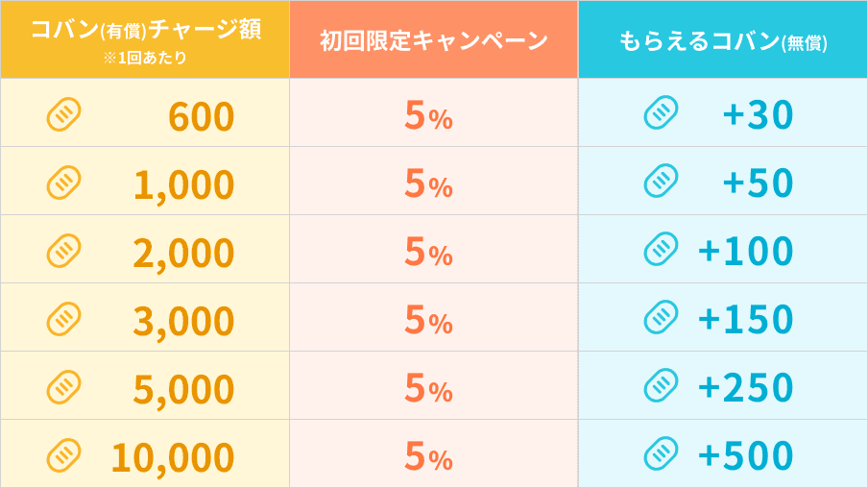Click the orange coin icon beside 600
Image resolution: width=868 pixels, height=488 pixels.
pyautogui.click(x=63, y=115)
